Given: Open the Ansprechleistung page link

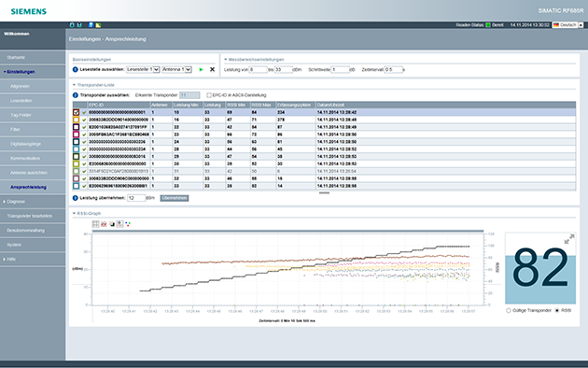Looking at the screenshot, I should 28,188.
